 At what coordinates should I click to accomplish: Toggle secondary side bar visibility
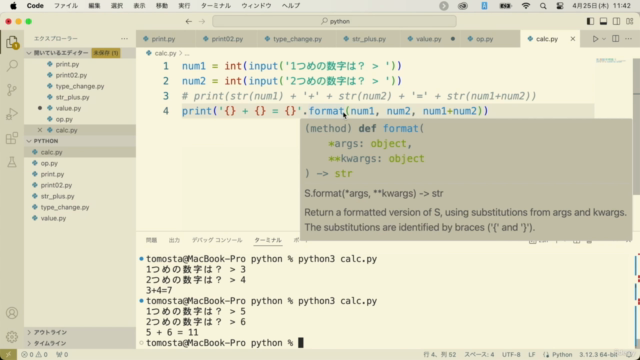pos(616,21)
